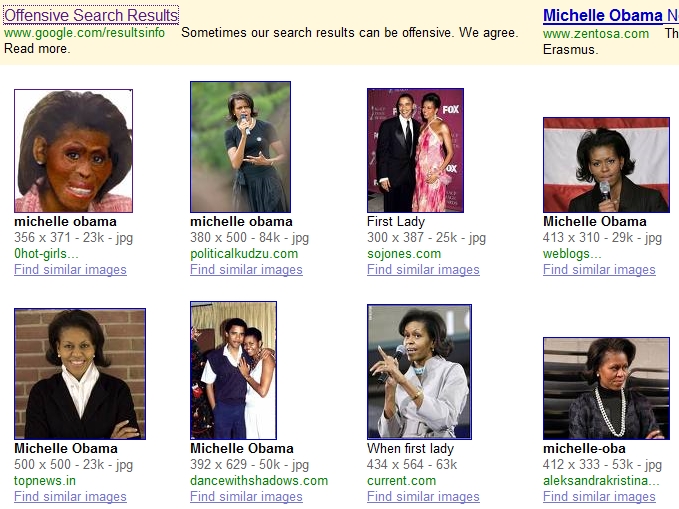Click the '413 x 310 - 29k - jpg' text

[x=602, y=237]
